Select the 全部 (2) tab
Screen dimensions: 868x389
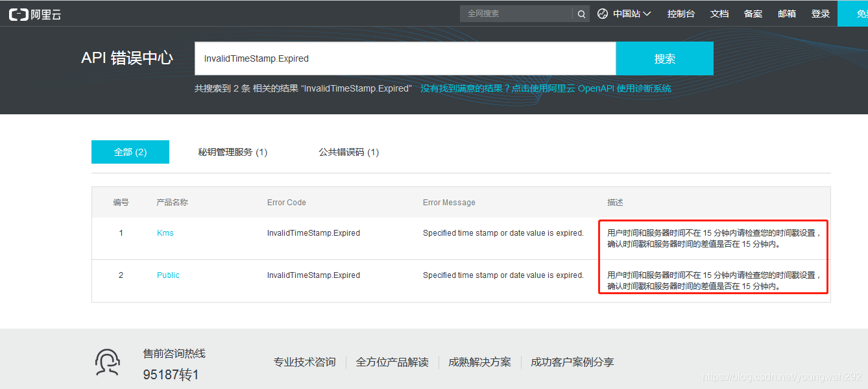(x=130, y=151)
